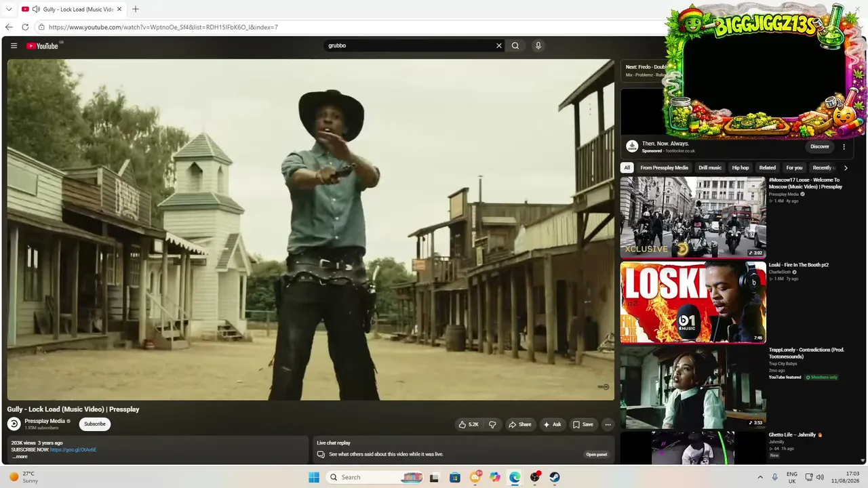
Task: Submit search with magnifier button
Action: point(515,46)
